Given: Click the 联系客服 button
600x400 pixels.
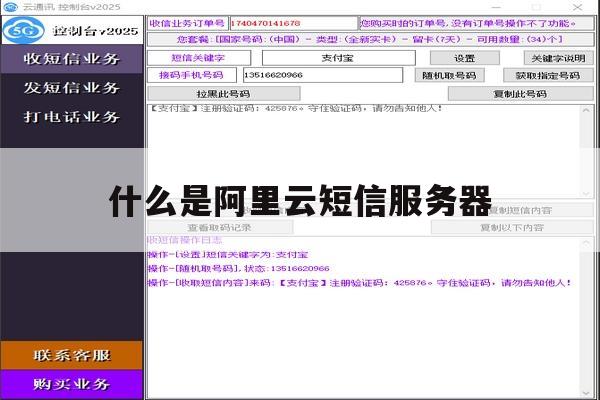Looking at the screenshot, I should coord(72,355).
